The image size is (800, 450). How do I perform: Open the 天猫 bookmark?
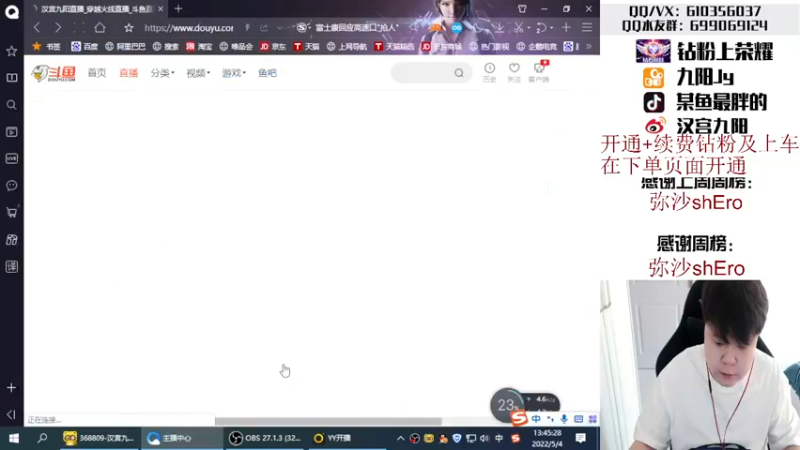pos(306,46)
